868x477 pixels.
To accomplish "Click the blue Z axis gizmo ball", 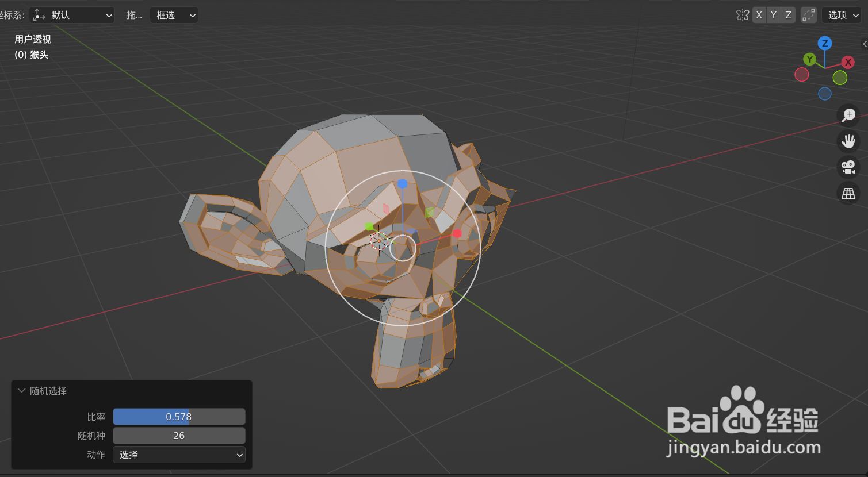I will (825, 43).
